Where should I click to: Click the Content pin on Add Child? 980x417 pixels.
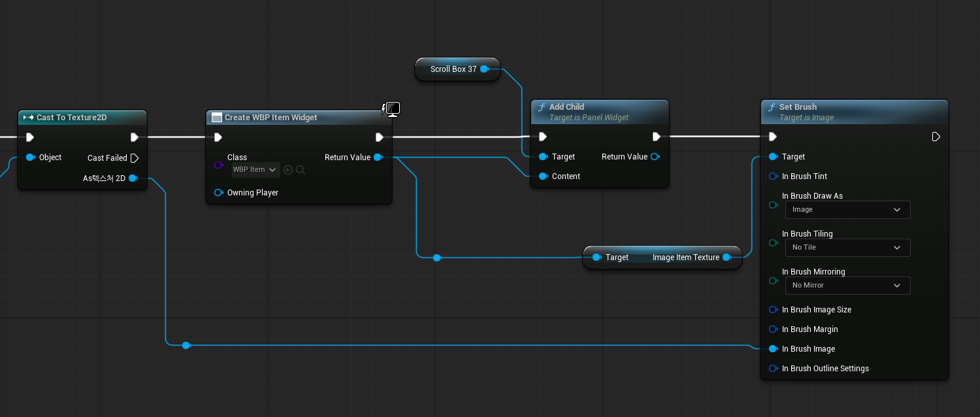pos(543,176)
